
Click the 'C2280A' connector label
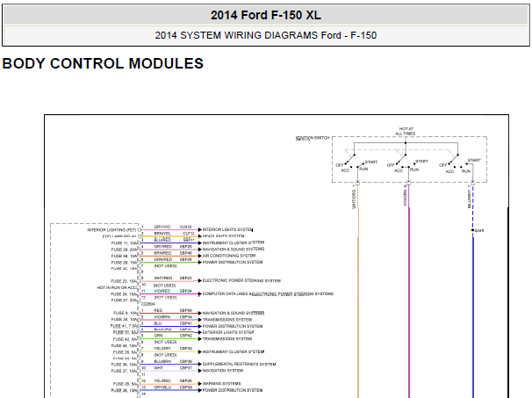coord(148,304)
